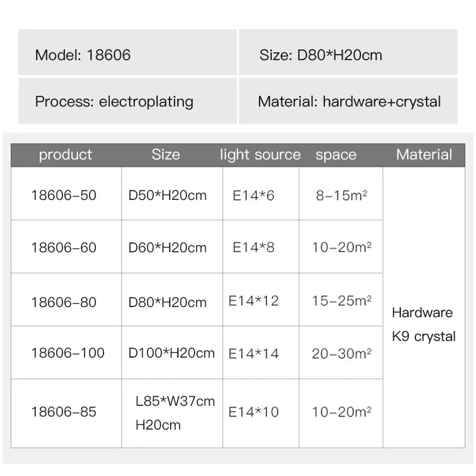Click the 20-30m² space cell
The height and width of the screenshot is (476, 476).
click(340, 353)
